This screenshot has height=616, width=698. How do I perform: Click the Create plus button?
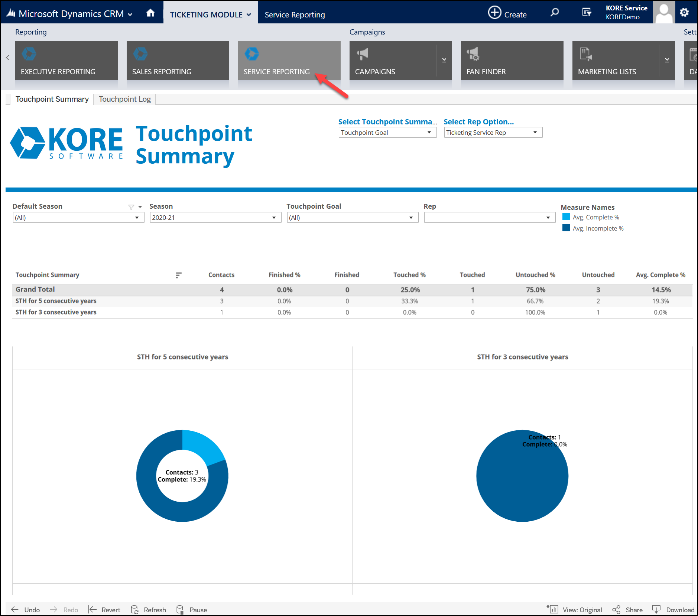pyautogui.click(x=507, y=13)
